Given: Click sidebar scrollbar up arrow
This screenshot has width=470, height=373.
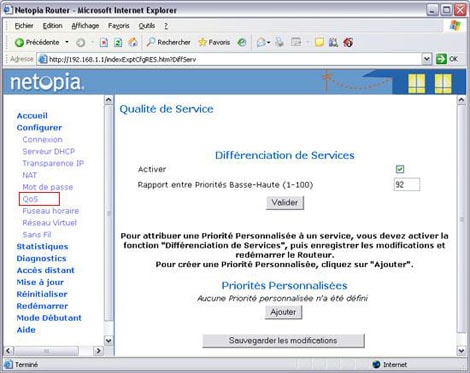Looking at the screenshot, I should coord(109,100).
